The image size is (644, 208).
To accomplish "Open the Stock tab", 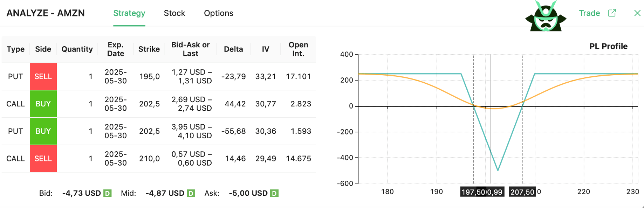I will (174, 13).
